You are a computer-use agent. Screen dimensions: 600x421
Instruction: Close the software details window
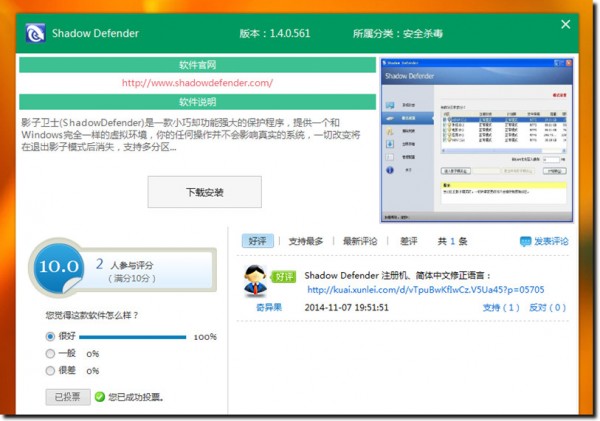(x=566, y=24)
